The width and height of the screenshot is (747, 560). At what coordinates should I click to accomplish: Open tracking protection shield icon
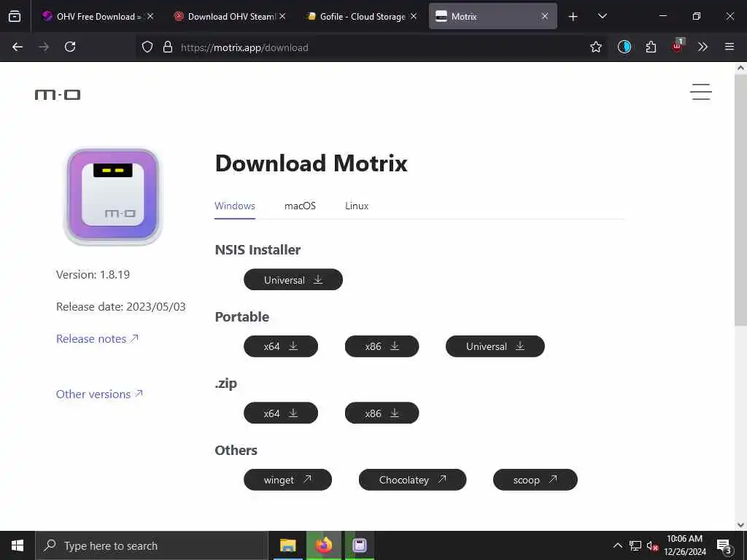pos(147,47)
